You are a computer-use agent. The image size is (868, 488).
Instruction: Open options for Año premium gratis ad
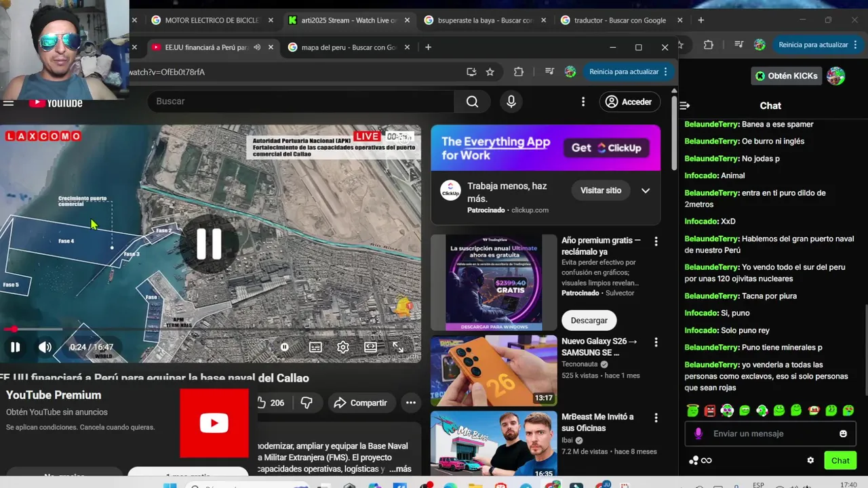(656, 241)
